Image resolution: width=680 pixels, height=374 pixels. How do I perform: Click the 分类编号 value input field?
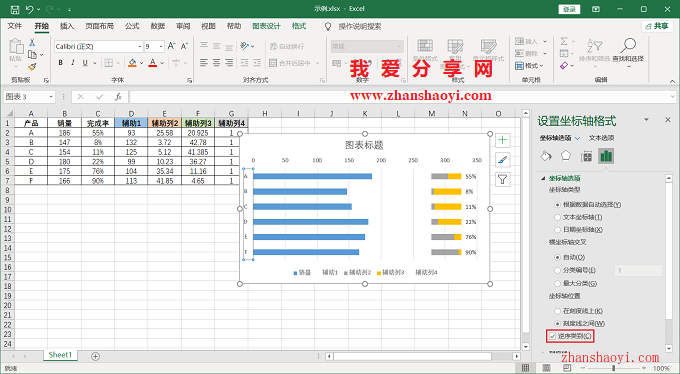(x=638, y=270)
